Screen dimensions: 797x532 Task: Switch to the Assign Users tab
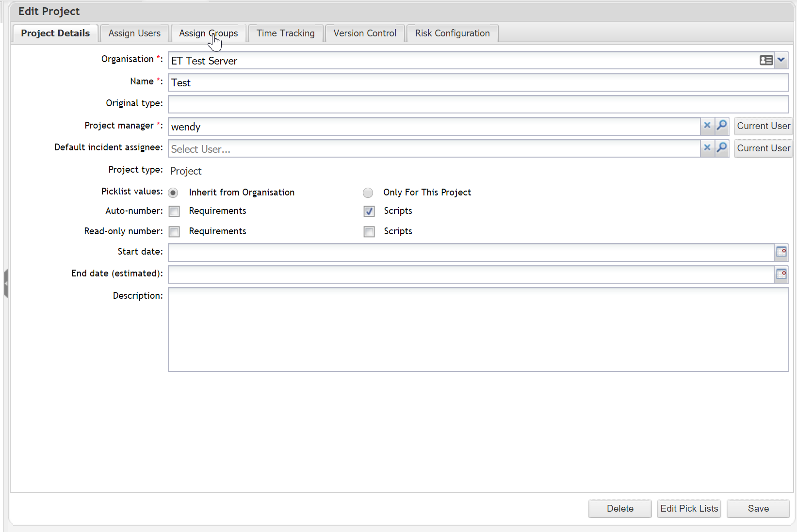coord(134,33)
